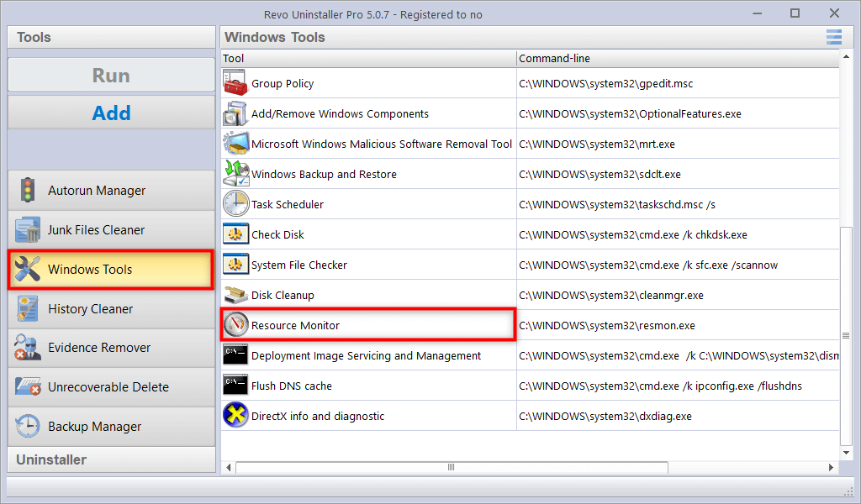Click the sdclt.exe command-line cell
Screen dimensions: 861x504
679,174
